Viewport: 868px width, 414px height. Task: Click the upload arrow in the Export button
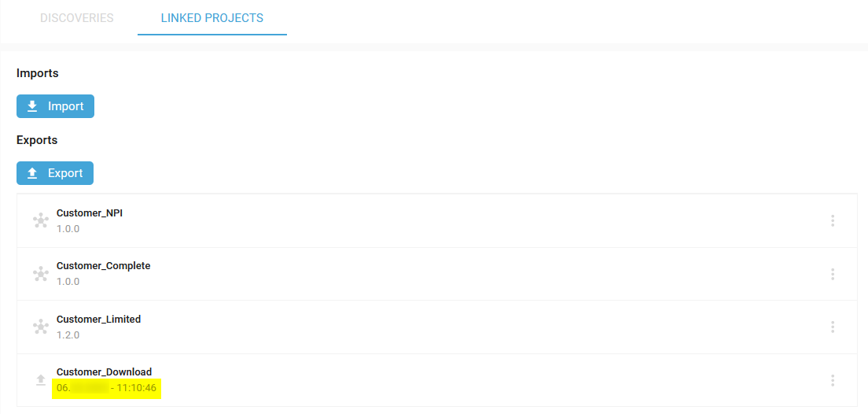(x=32, y=173)
